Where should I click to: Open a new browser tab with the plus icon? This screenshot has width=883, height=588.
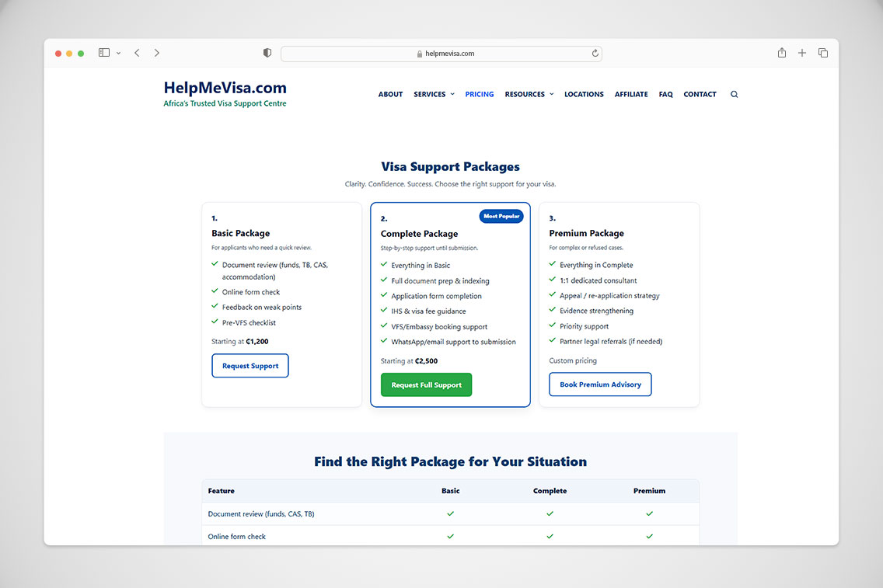802,53
